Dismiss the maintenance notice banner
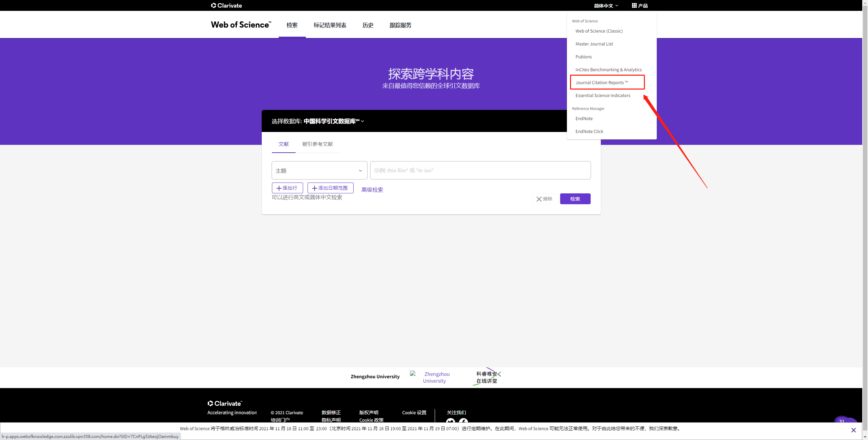The height and width of the screenshot is (440, 868). point(853,430)
